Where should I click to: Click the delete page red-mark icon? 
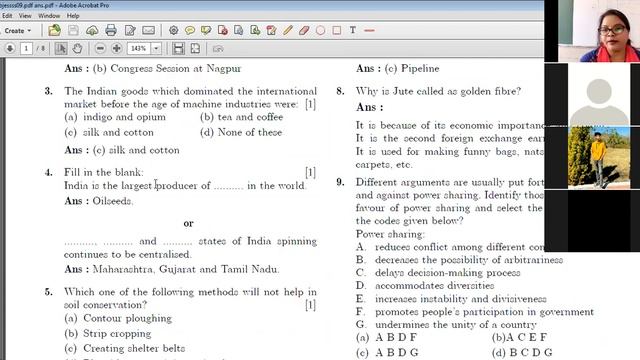(223, 30)
